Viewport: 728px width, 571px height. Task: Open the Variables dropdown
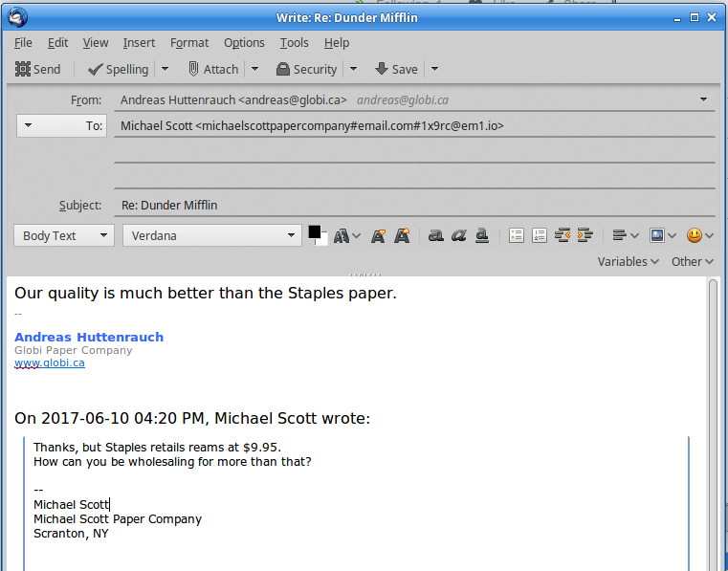[629, 262]
